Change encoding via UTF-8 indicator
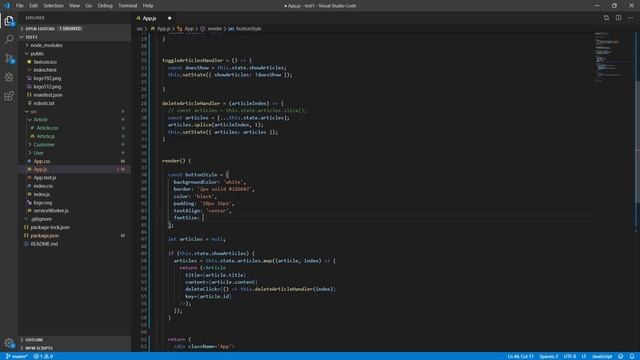Screen dimensions: 640x360 570,356
